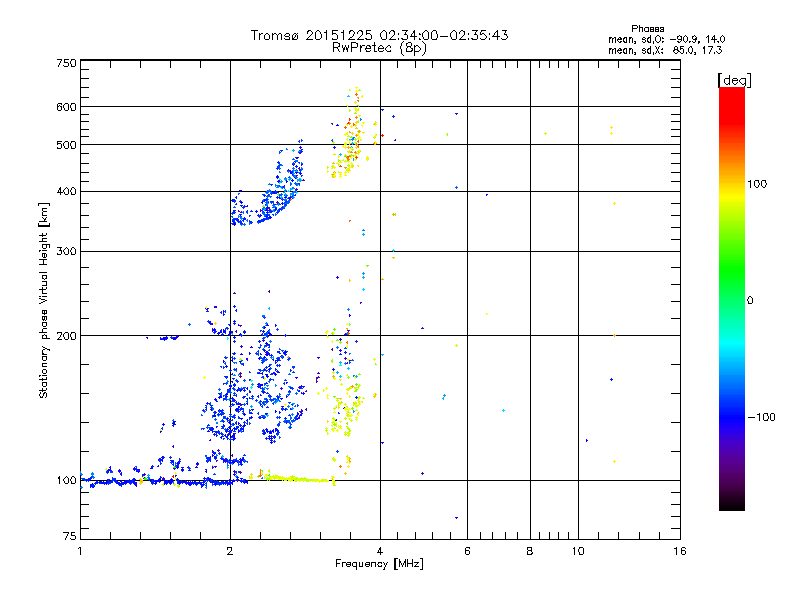Image resolution: width=800 pixels, height=600 pixels.
Task: Click the colorbar label '0'
Action: (749, 301)
